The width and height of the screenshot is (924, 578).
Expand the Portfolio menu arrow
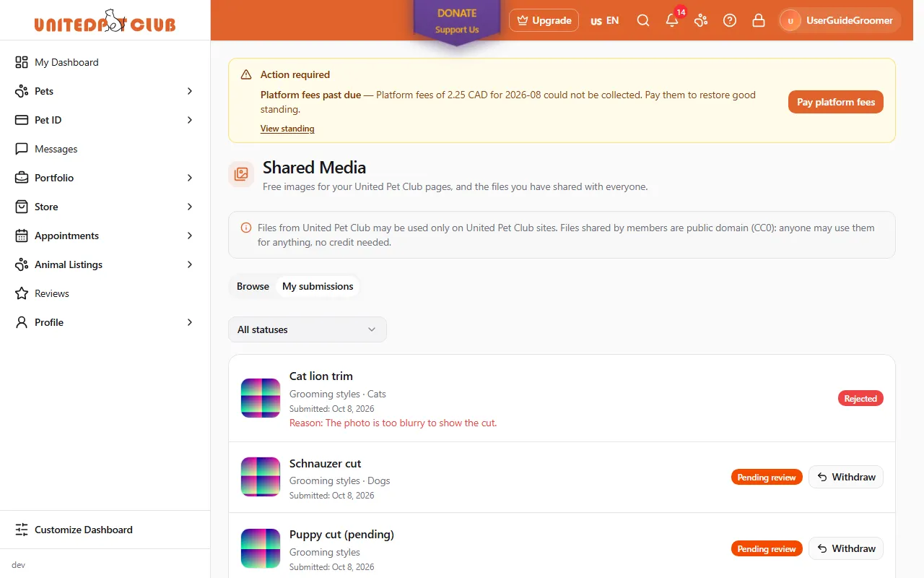(190, 178)
